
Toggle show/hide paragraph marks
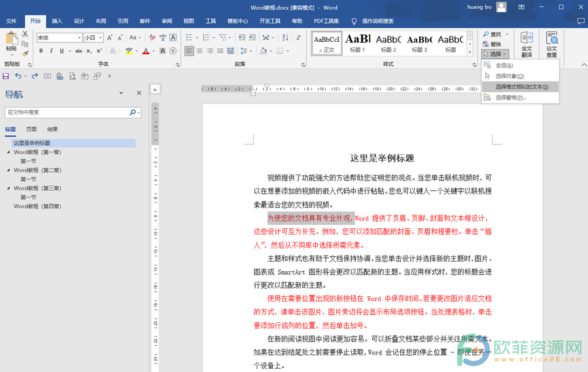(x=299, y=37)
